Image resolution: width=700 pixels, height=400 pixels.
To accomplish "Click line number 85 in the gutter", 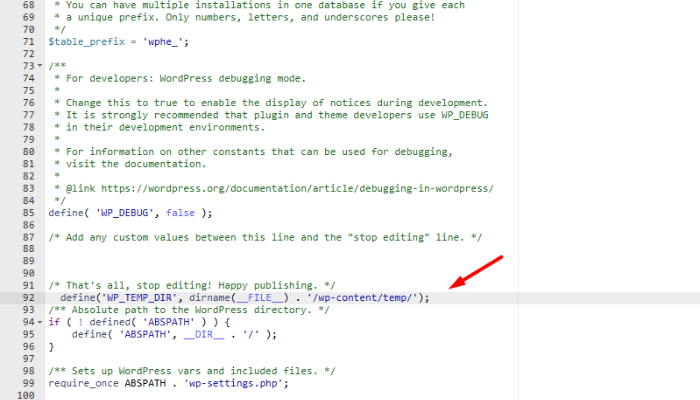I will point(27,212).
